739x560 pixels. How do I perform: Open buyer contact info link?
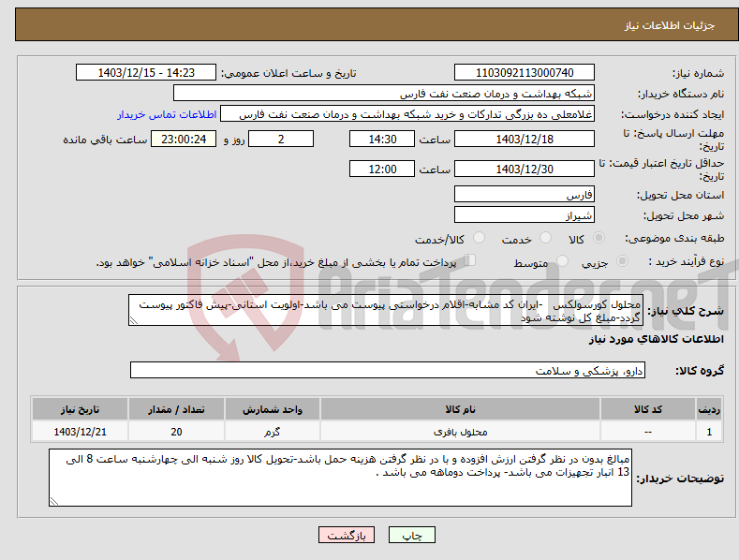[167, 114]
